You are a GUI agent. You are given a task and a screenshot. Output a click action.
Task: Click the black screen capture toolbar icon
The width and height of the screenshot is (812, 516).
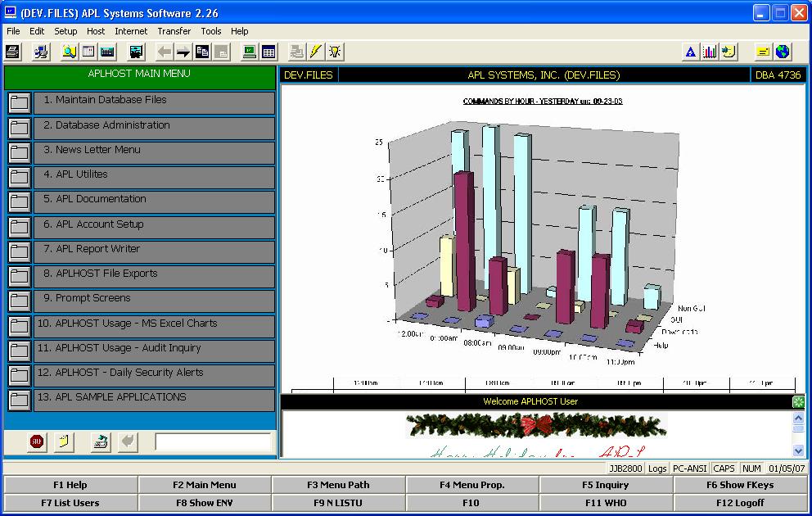coord(136,52)
